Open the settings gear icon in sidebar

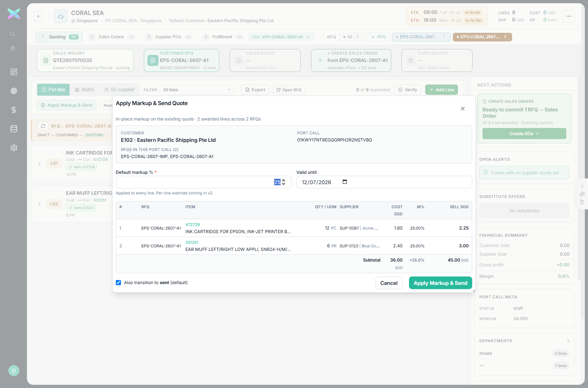[14, 148]
